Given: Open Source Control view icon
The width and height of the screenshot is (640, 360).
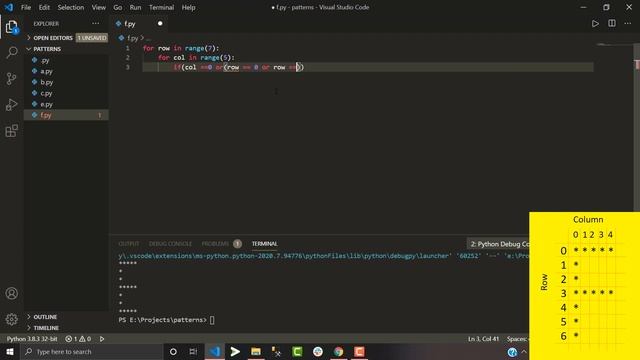Looking at the screenshot, I should click(12, 78).
